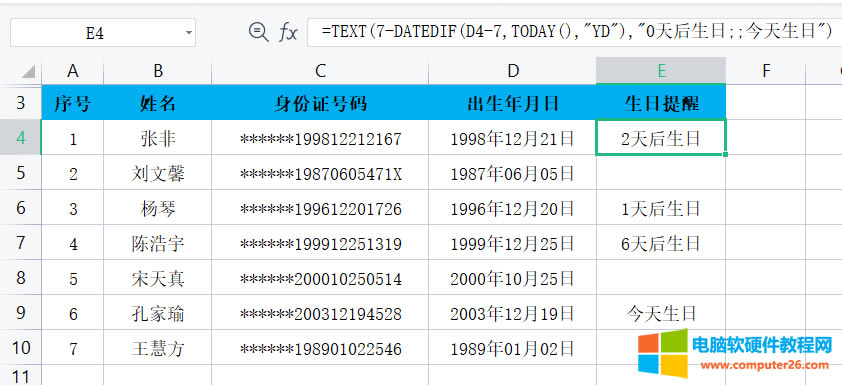Select column C header

point(320,70)
